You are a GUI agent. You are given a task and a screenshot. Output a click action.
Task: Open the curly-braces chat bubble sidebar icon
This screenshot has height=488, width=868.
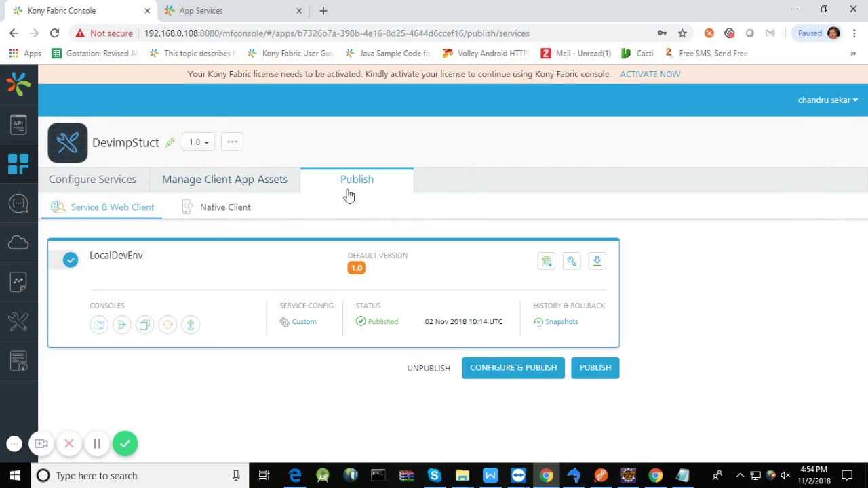[x=18, y=203]
